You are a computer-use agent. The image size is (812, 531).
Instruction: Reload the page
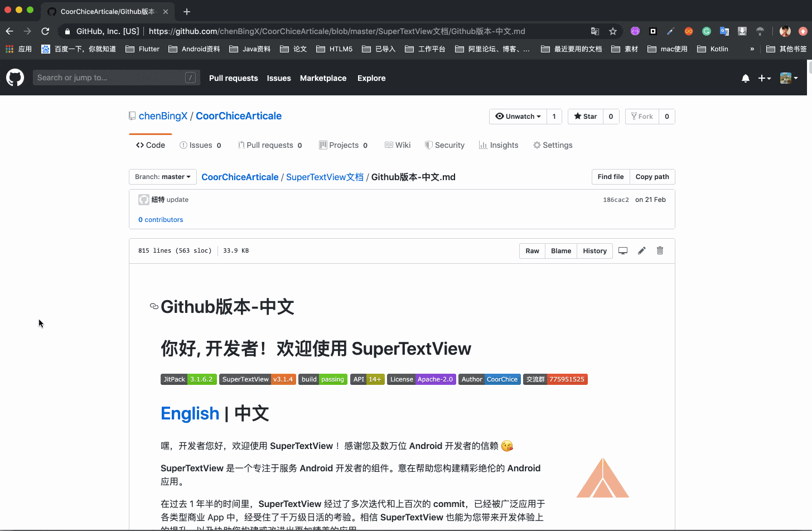[45, 31]
